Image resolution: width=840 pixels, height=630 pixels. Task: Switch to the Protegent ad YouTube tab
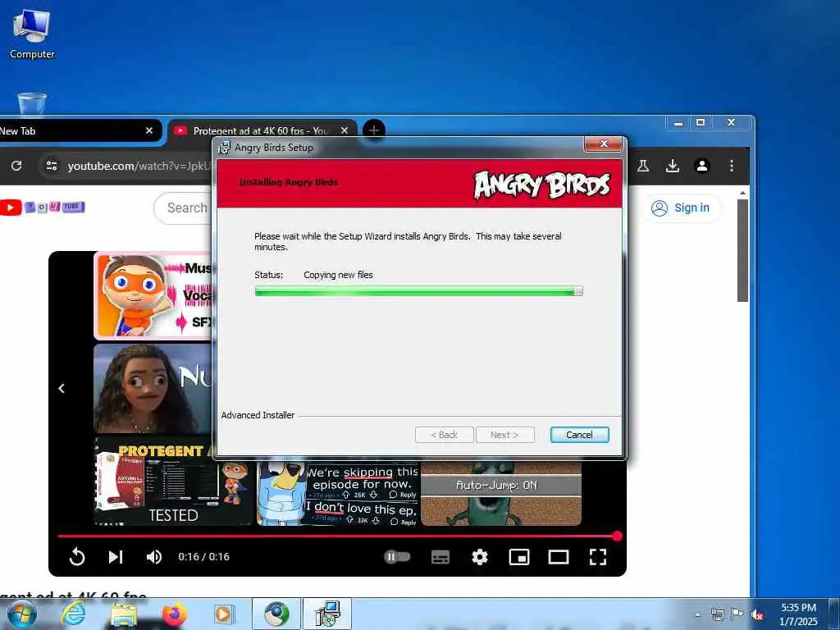[x=260, y=130]
